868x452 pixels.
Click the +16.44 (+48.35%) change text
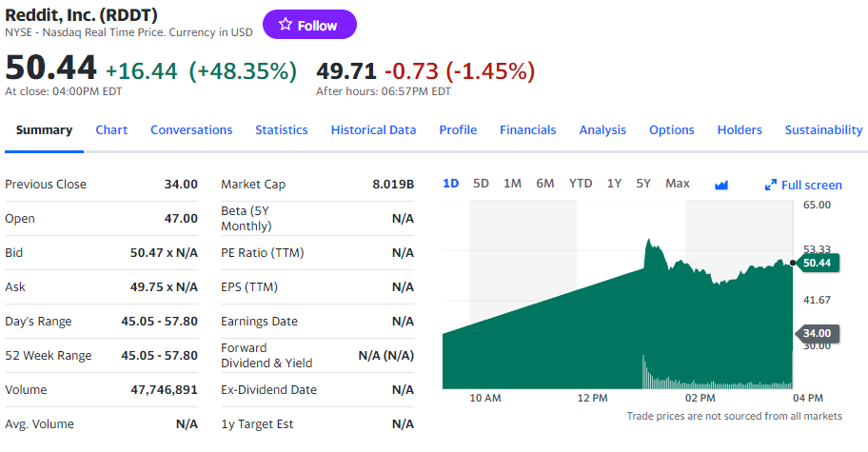202,71
